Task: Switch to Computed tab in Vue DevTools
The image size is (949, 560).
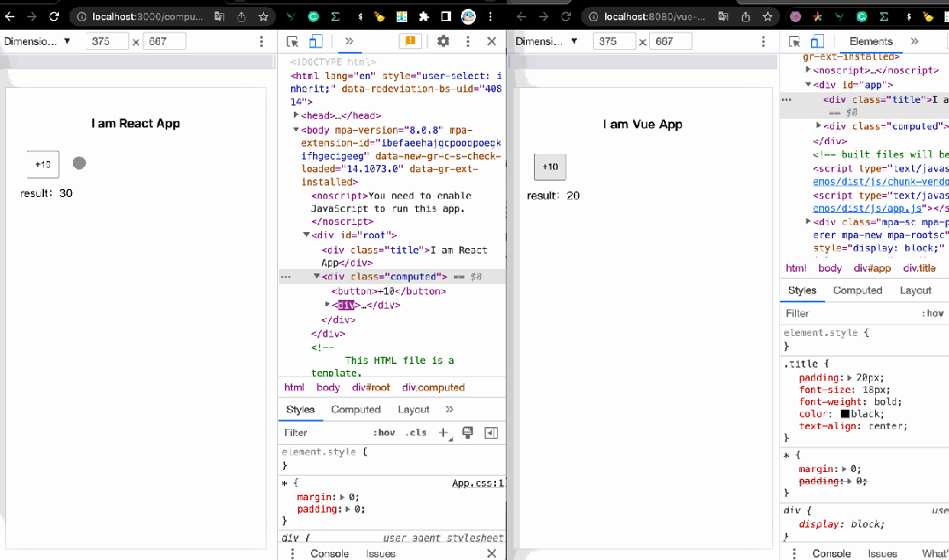Action: click(x=858, y=290)
